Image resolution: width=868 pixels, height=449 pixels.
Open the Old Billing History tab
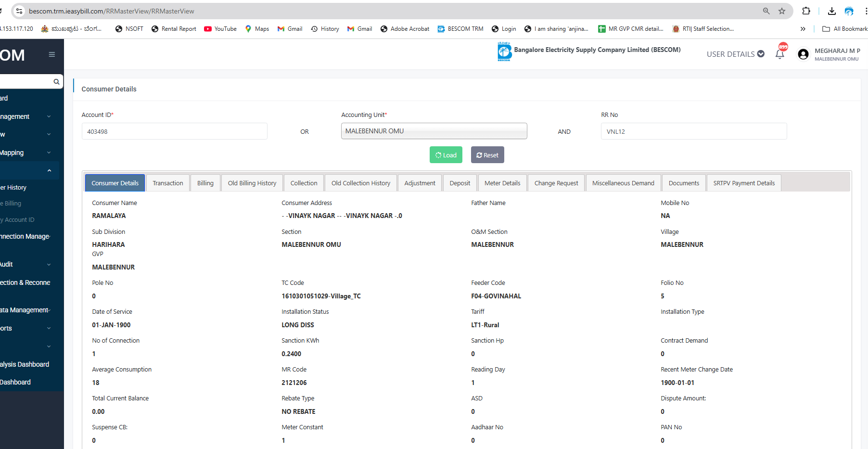point(252,183)
